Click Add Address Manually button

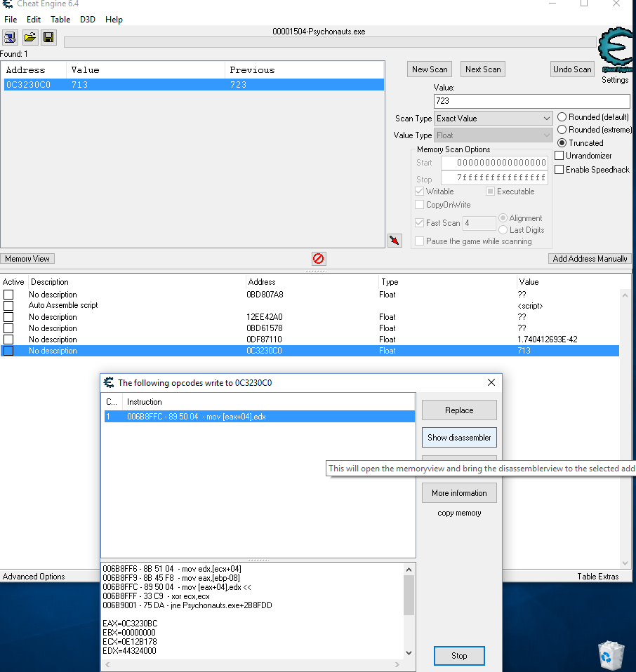click(590, 258)
